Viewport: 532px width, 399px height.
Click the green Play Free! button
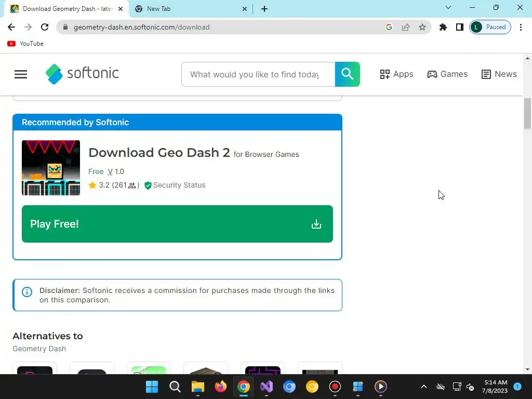177,224
